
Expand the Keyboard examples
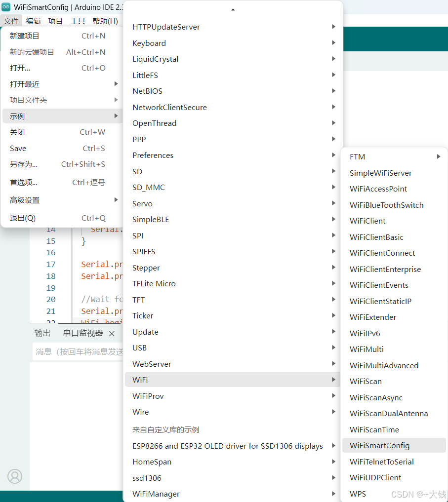click(x=233, y=43)
